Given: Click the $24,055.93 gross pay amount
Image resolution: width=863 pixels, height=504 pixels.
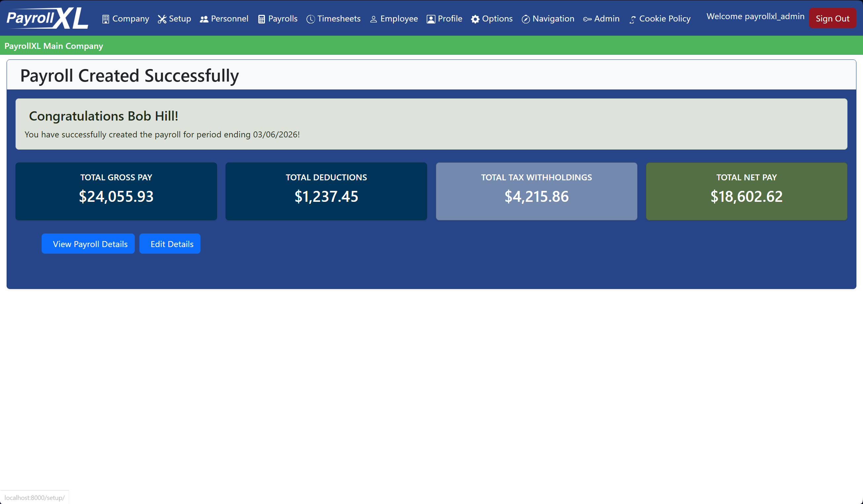Looking at the screenshot, I should coord(116,197).
